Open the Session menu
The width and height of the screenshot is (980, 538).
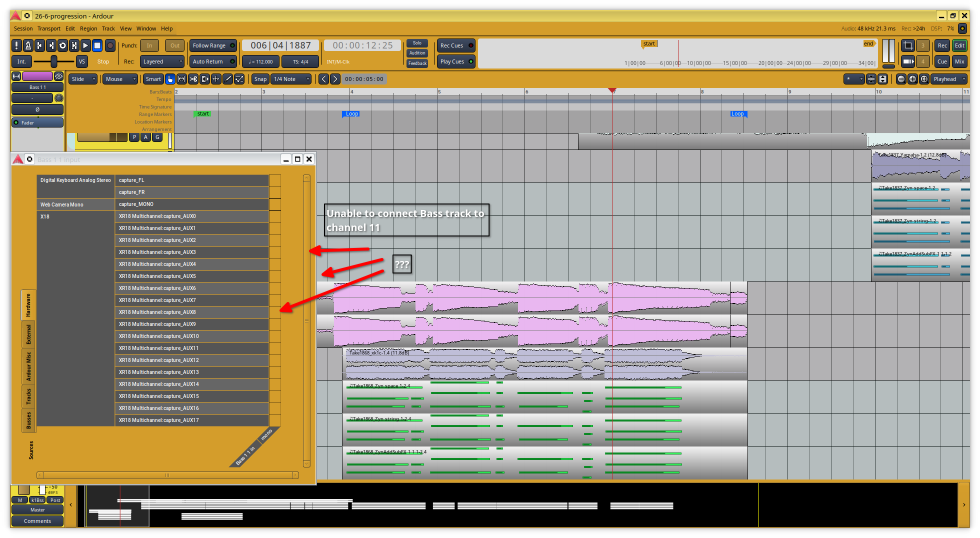[23, 28]
